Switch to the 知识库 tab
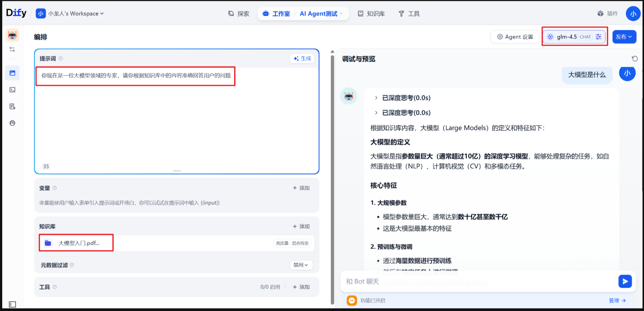 coord(371,14)
